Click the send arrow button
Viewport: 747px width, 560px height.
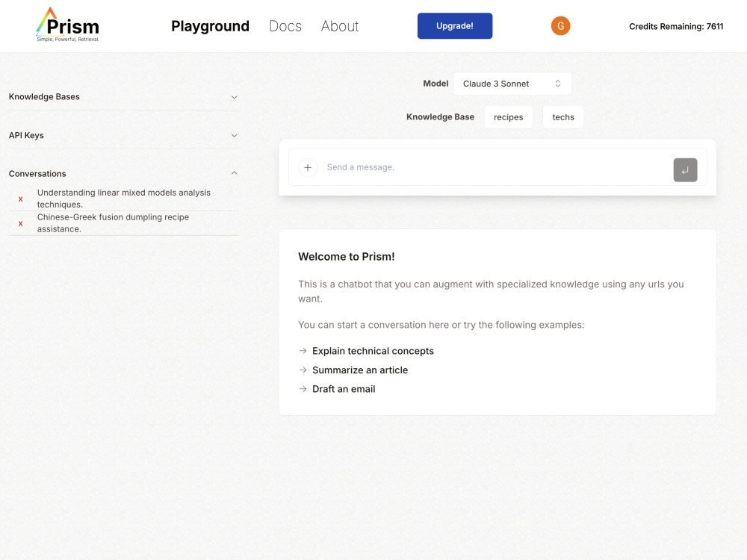point(685,170)
